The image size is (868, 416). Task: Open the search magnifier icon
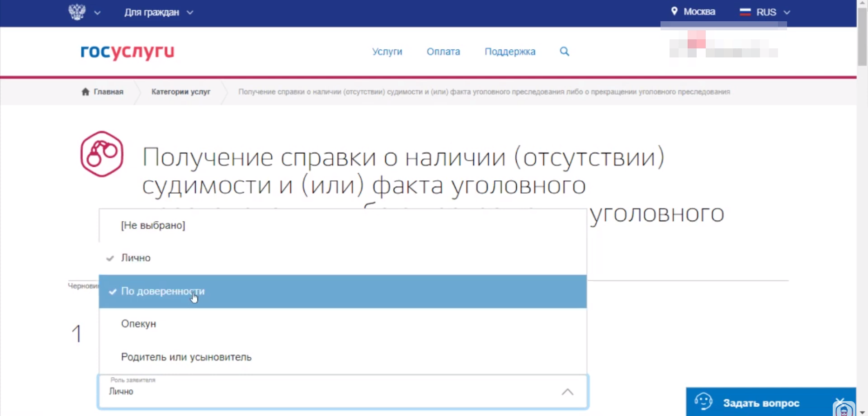point(564,52)
